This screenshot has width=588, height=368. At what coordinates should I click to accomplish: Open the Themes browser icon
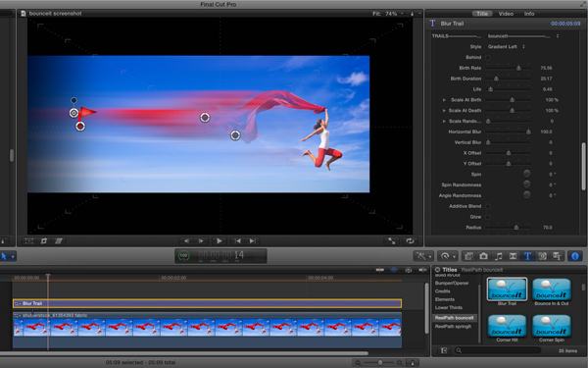[558, 256]
